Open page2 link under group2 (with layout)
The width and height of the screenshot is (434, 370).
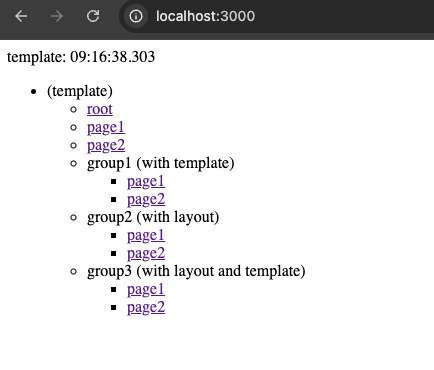pyautogui.click(x=146, y=254)
